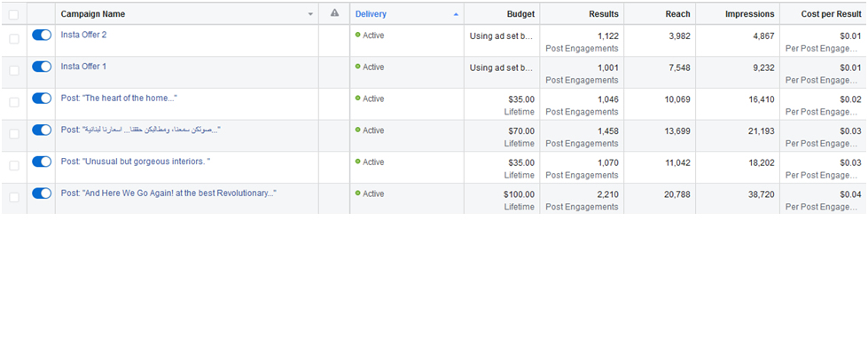Click the 16,410 impressions value

[761, 99]
